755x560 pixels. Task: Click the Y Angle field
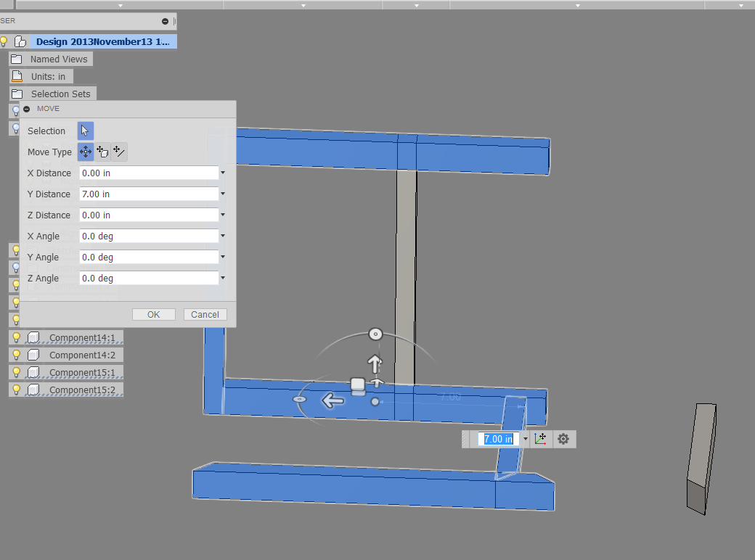pyautogui.click(x=149, y=257)
